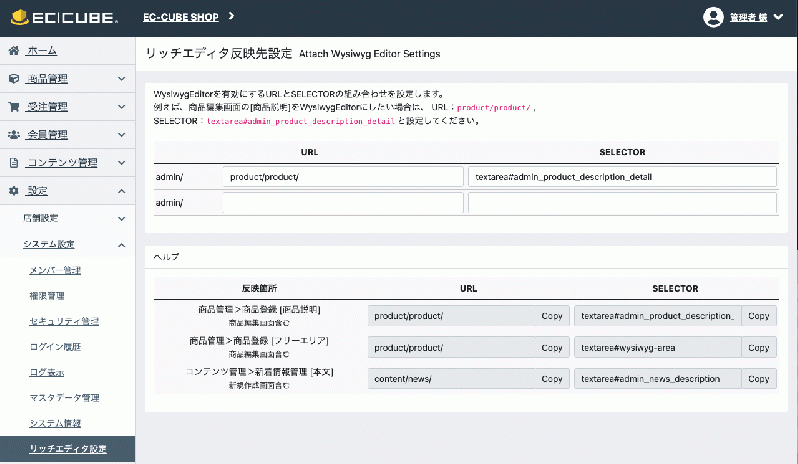The width and height of the screenshot is (798, 464).
Task: Collapse the システム設定 submenu chevron
Action: [x=122, y=245]
